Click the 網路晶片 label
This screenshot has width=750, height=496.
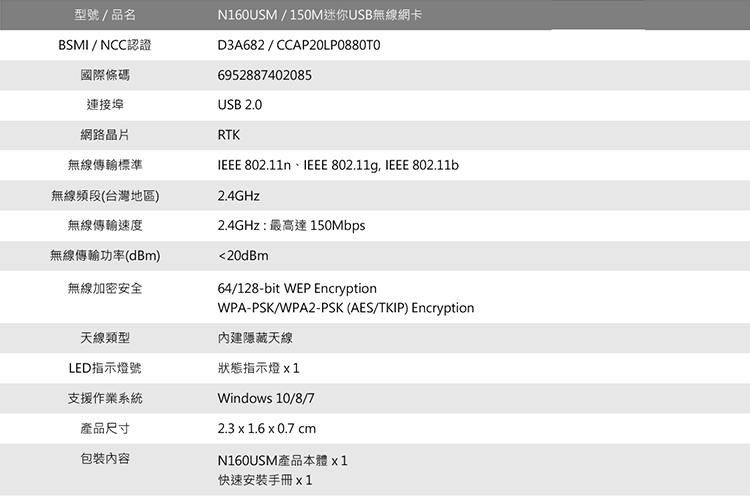pos(105,135)
